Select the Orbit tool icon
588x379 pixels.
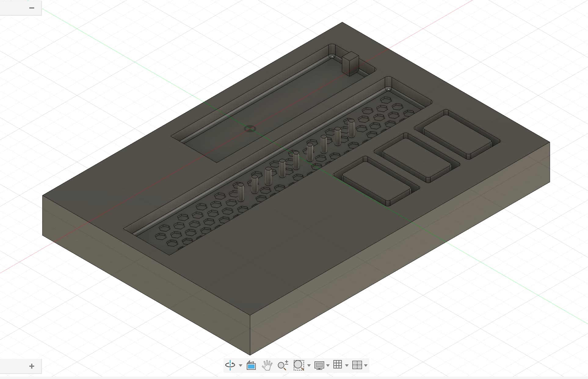[230, 365]
